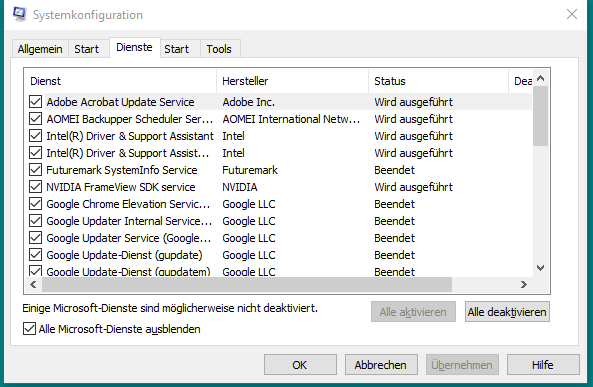Click vertical scrollbar thumb in services list
This screenshot has height=387, width=593.
tap(540, 116)
